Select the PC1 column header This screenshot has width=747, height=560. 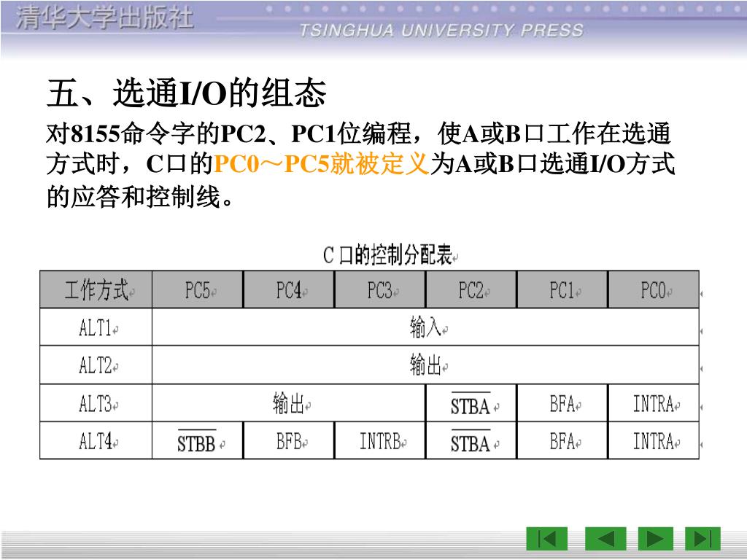coord(562,289)
